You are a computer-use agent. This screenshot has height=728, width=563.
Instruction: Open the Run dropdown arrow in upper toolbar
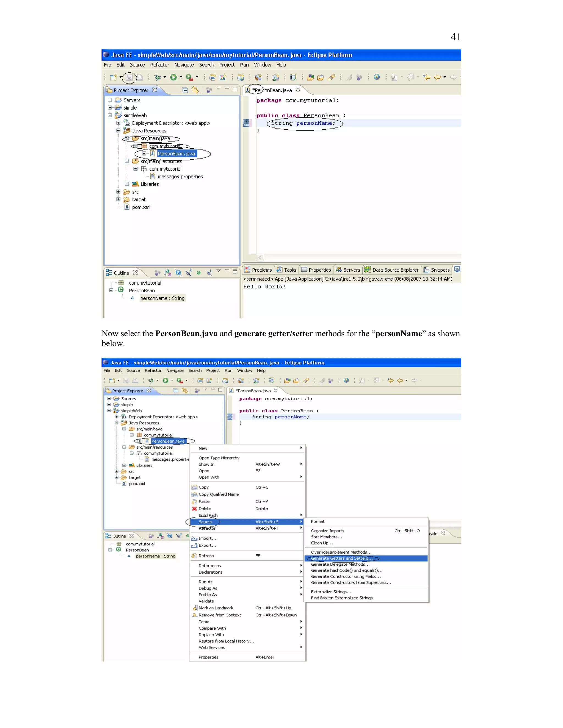pyautogui.click(x=181, y=77)
